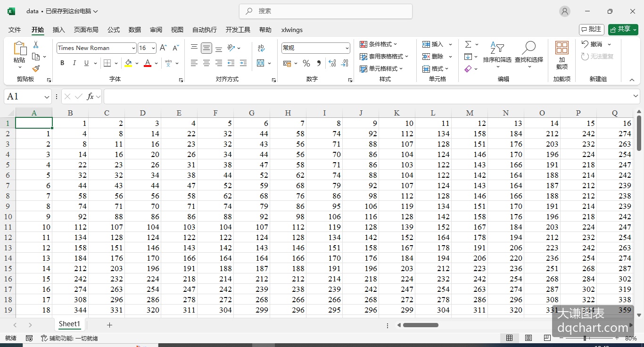
Task: Click the Fill down icon
Action: [468, 57]
